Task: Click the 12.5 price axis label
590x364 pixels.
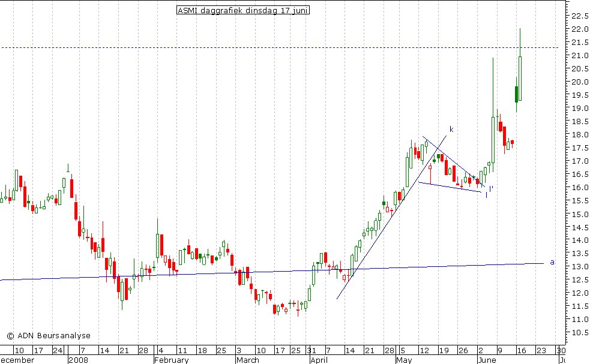Action: click(580, 280)
